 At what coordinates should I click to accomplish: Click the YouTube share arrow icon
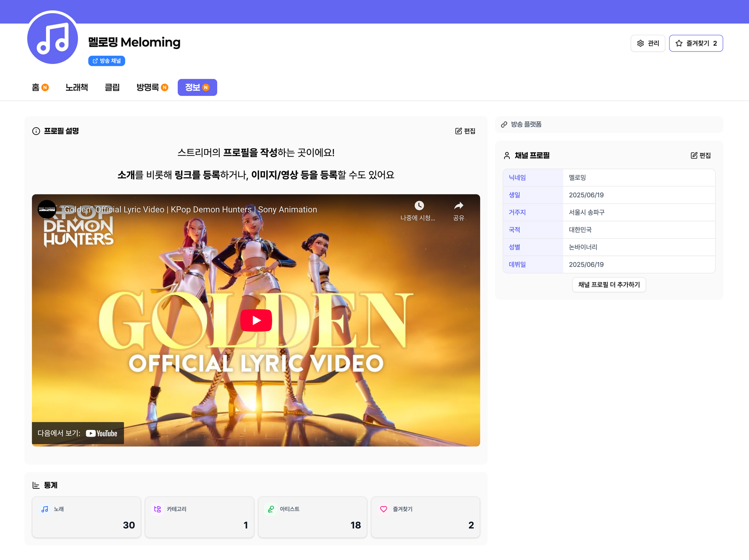tap(458, 206)
